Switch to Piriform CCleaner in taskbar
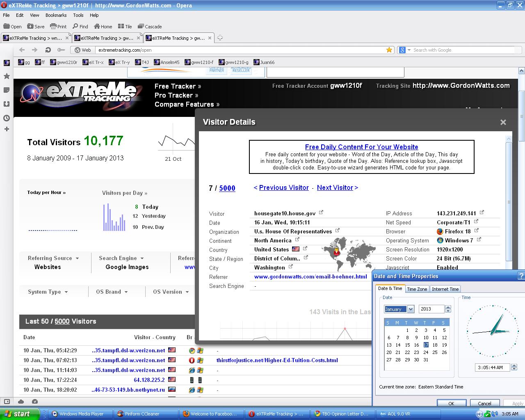This screenshot has height=420, width=525. click(x=146, y=414)
